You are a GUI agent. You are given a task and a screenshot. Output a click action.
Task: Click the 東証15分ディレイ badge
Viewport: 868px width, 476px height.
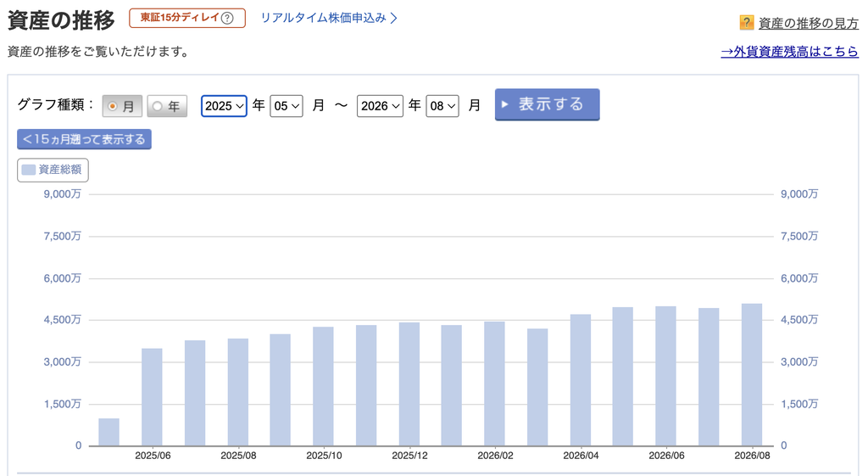point(187,19)
